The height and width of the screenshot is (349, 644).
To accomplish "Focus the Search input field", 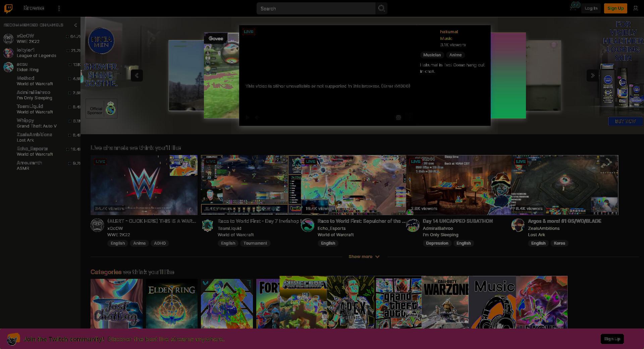I will tap(316, 8).
